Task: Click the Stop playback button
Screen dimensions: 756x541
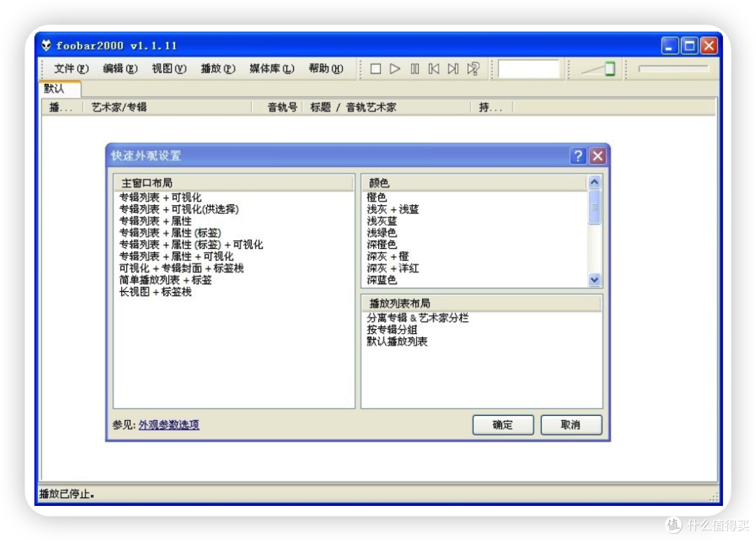Action: (x=376, y=69)
